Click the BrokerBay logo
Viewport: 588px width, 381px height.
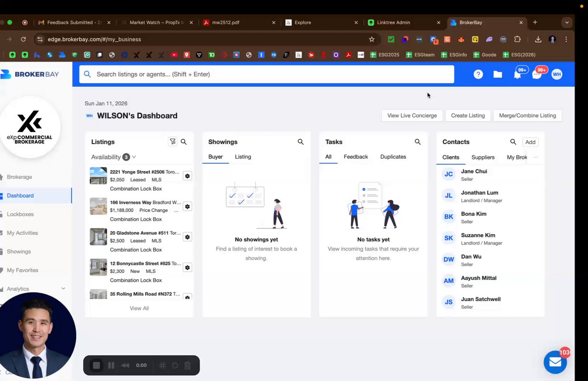[30, 74]
